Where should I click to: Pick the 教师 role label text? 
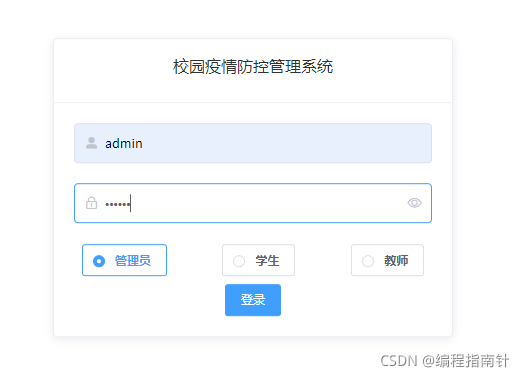click(x=396, y=260)
